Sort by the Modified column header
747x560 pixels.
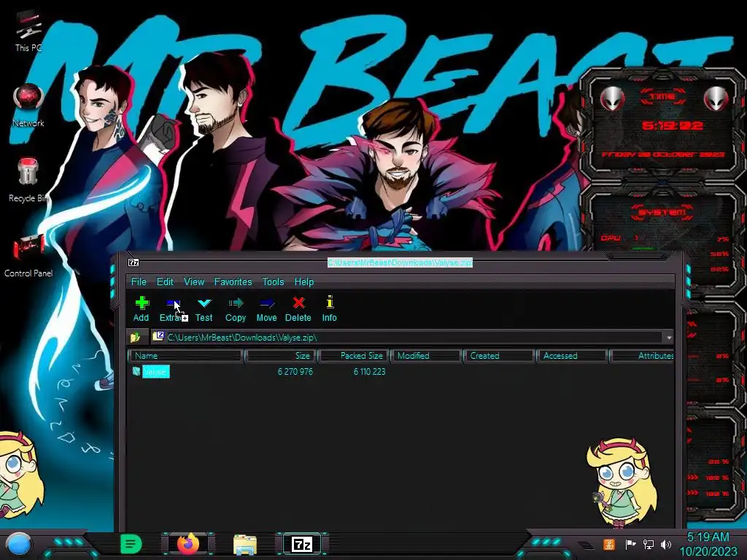[x=426, y=356]
